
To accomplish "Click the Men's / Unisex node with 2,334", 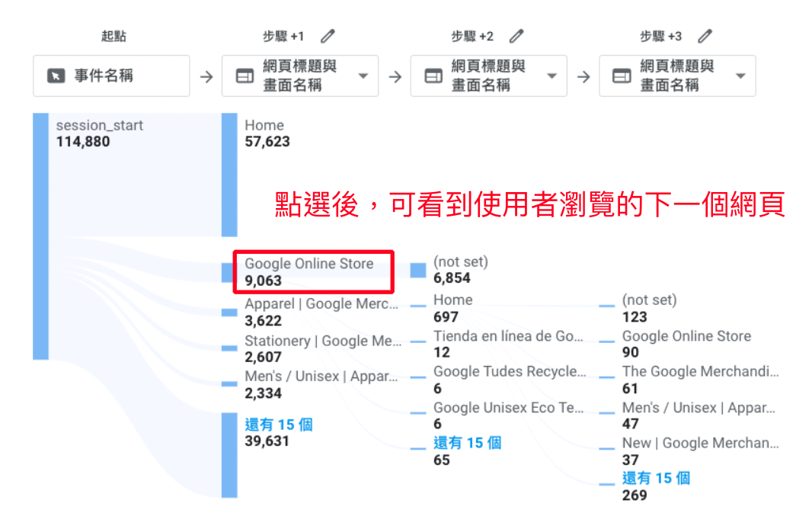I will 321,384.
